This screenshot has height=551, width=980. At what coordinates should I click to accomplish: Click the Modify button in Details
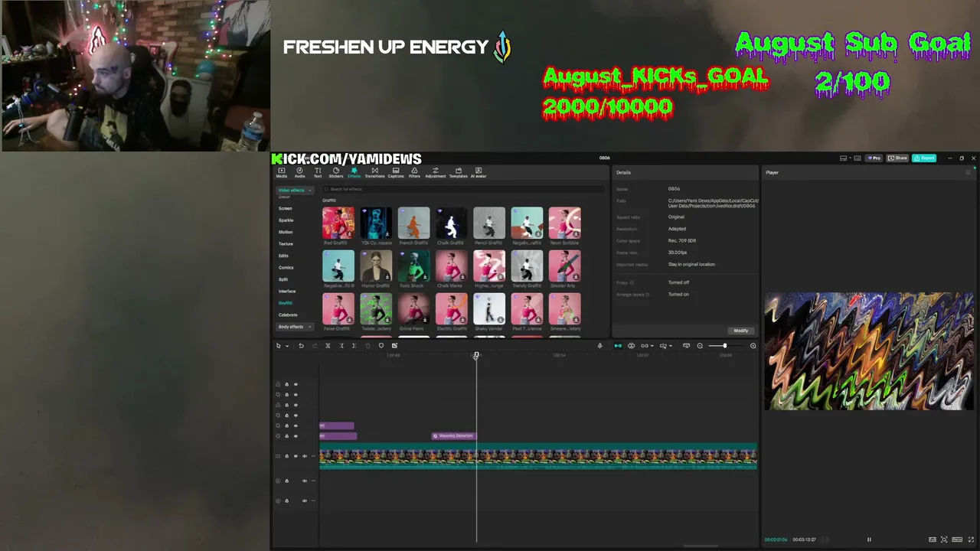(740, 331)
